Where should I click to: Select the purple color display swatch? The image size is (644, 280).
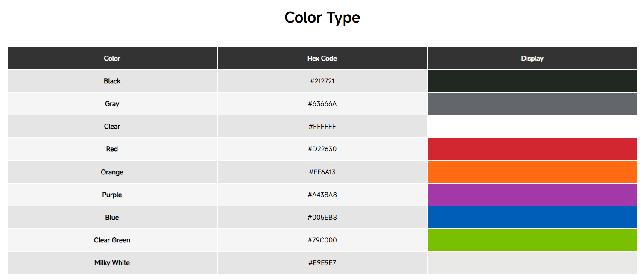[x=532, y=195]
